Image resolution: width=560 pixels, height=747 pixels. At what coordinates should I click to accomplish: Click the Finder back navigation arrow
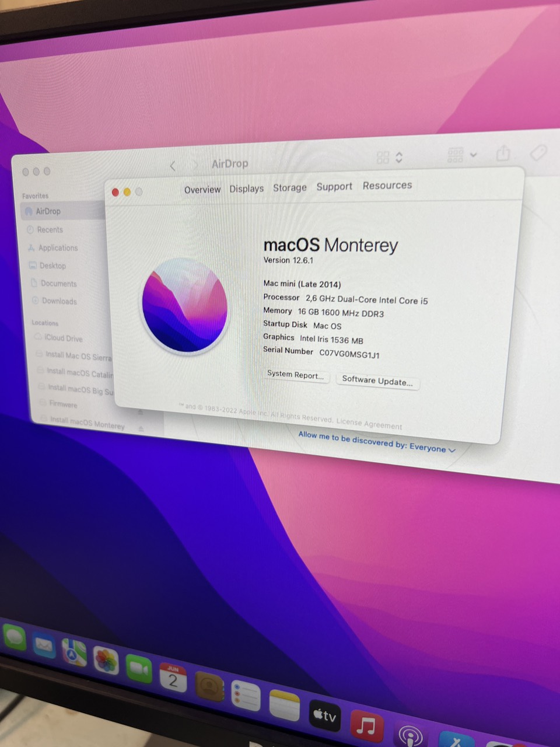(173, 166)
